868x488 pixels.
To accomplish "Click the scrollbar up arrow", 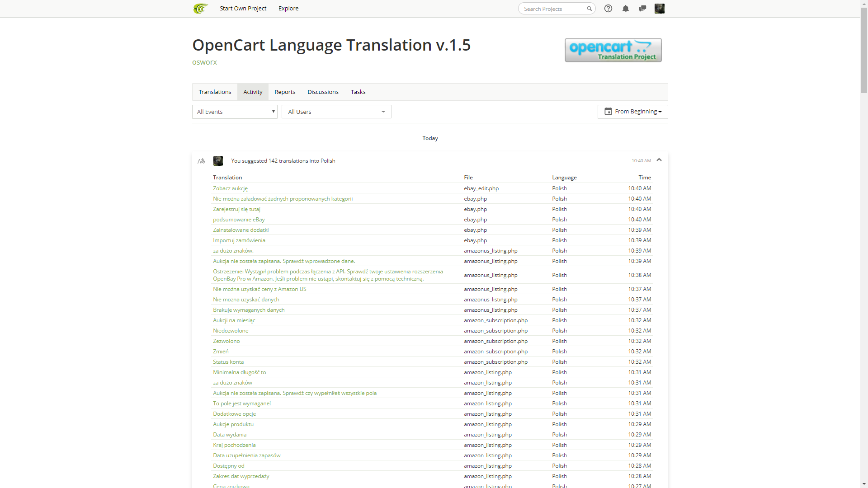I will click(x=864, y=4).
